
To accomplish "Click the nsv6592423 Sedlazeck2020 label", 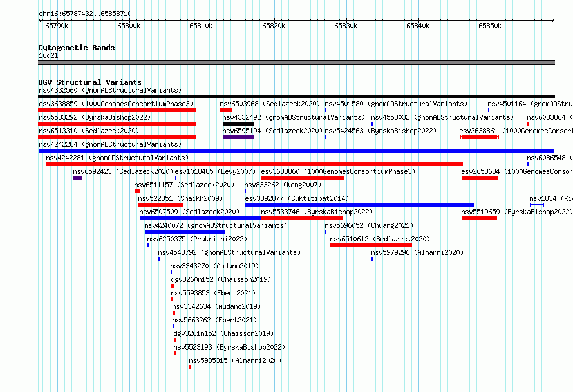I will point(123,171).
